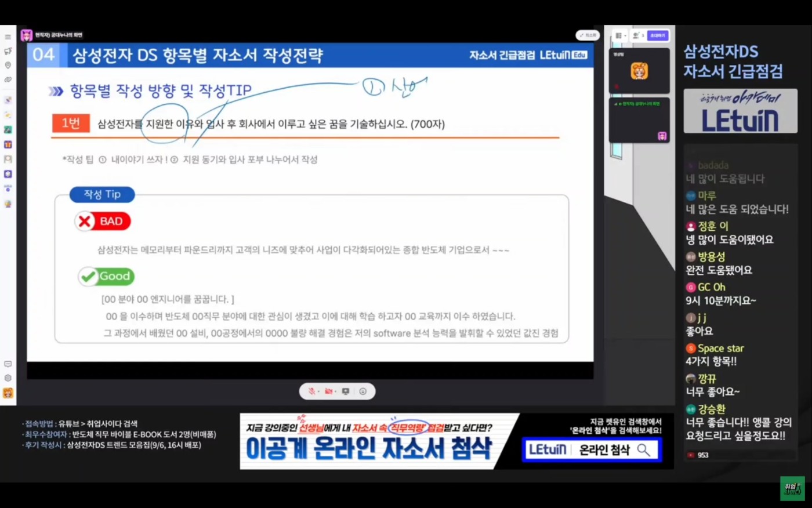This screenshot has width=812, height=508.
Task: Click the chat message '9시 10분까지요~'
Action: (721, 301)
